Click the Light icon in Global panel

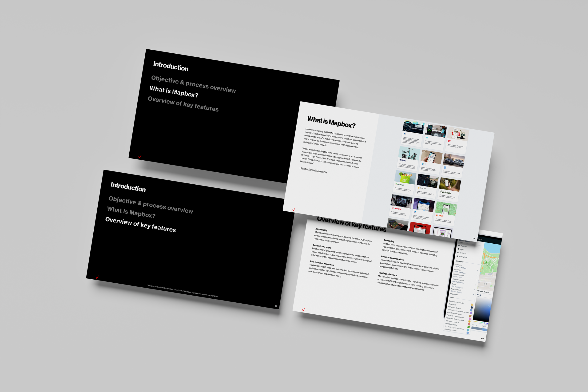tap(458, 249)
